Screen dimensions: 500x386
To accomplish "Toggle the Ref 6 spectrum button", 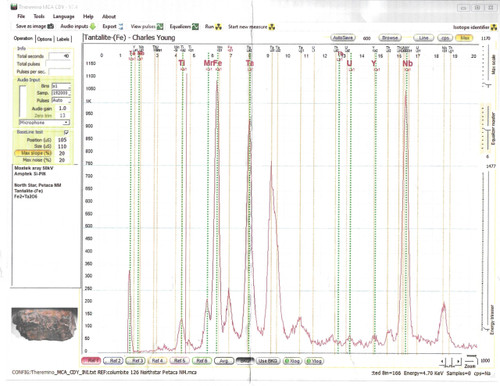I will coord(202,361).
